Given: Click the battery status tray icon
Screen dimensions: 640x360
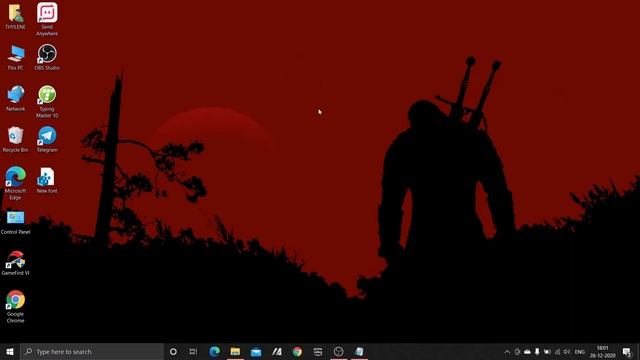Looking at the screenshot, I should tap(547, 352).
